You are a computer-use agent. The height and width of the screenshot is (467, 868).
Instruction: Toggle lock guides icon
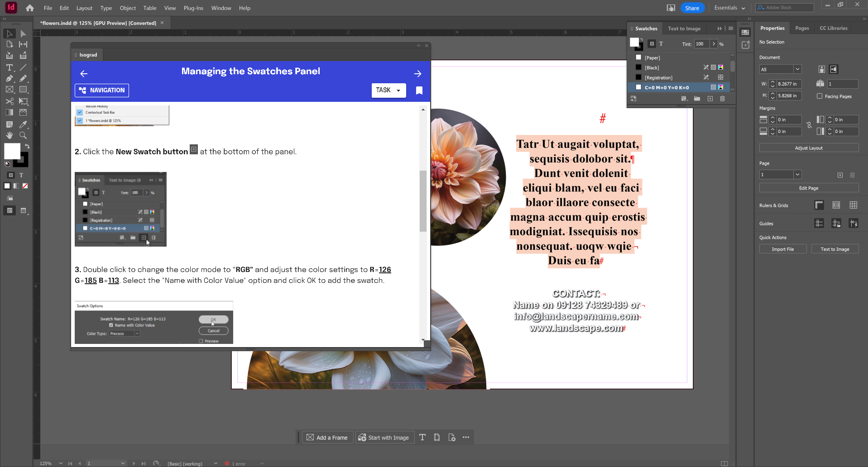click(836, 223)
